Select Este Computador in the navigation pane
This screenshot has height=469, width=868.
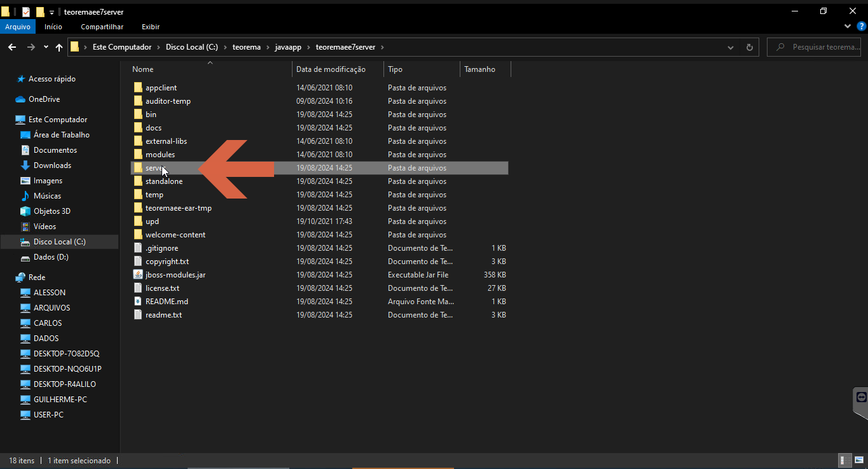click(58, 120)
